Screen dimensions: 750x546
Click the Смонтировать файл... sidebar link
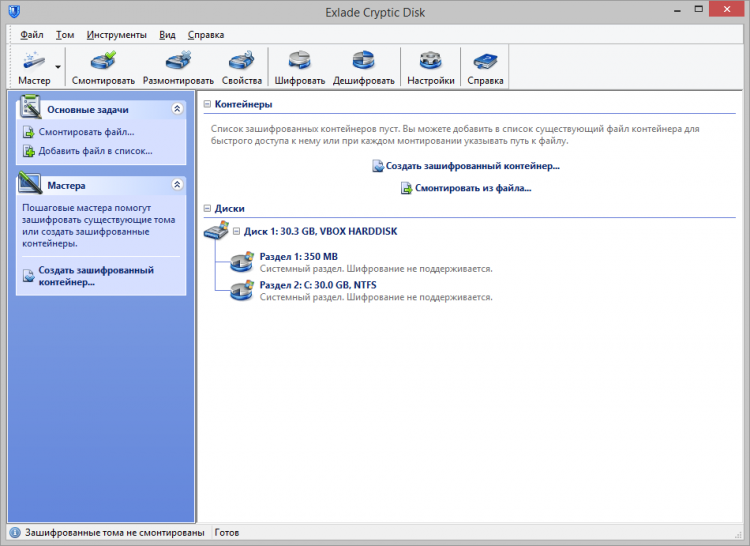pos(87,131)
